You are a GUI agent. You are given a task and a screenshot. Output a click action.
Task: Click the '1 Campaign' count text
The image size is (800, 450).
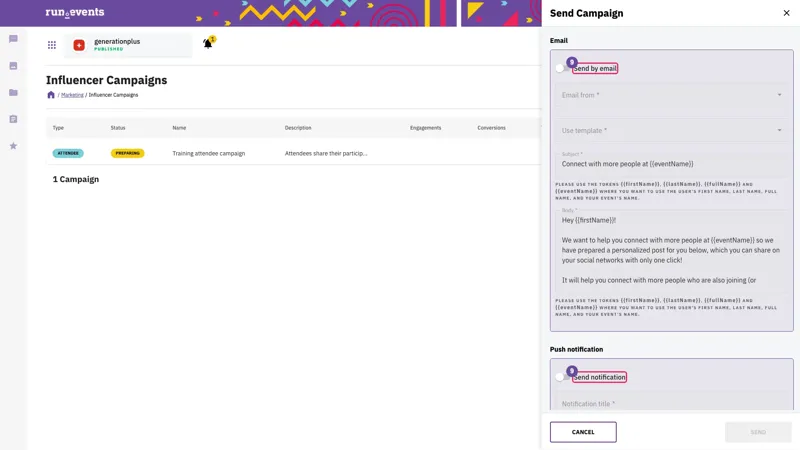[76, 179]
